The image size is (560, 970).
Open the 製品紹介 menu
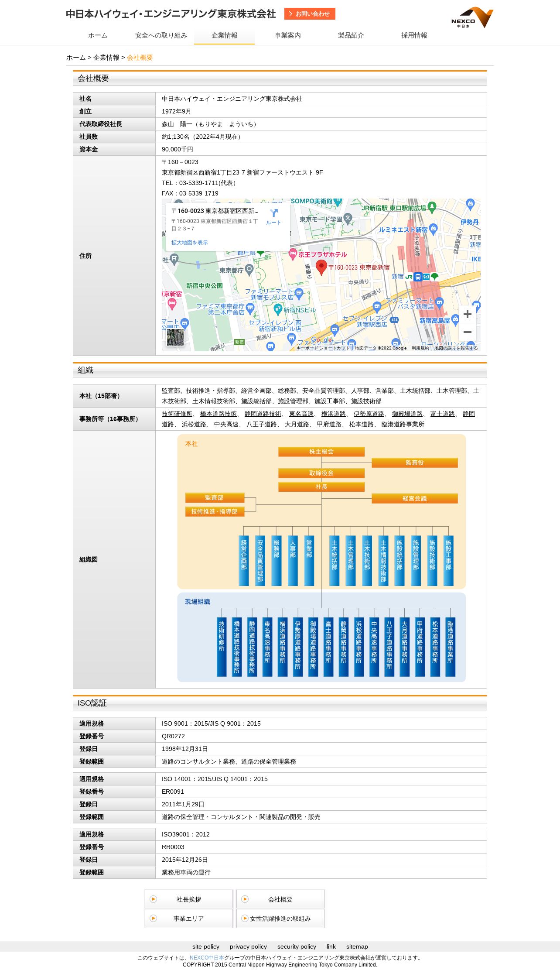click(351, 35)
